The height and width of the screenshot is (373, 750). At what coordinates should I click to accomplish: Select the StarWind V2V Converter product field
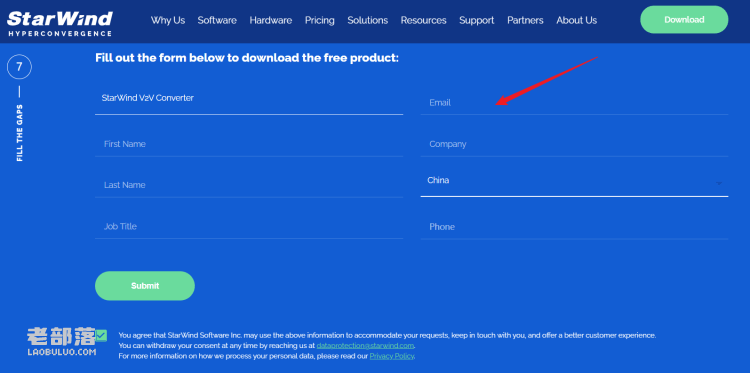click(x=249, y=98)
